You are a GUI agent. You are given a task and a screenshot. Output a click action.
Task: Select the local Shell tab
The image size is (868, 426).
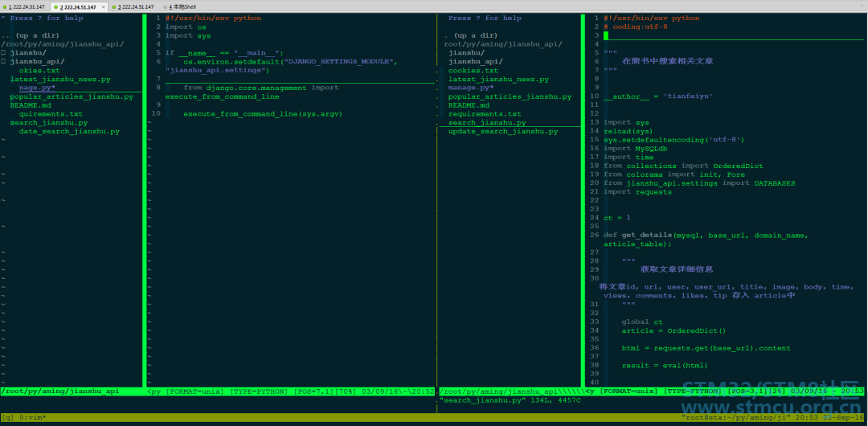(182, 6)
